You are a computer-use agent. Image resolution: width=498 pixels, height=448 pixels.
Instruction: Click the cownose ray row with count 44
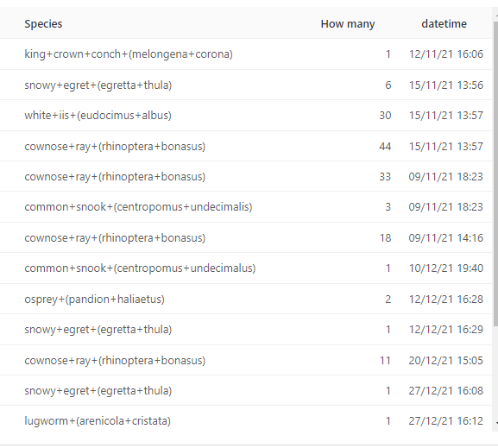246,146
